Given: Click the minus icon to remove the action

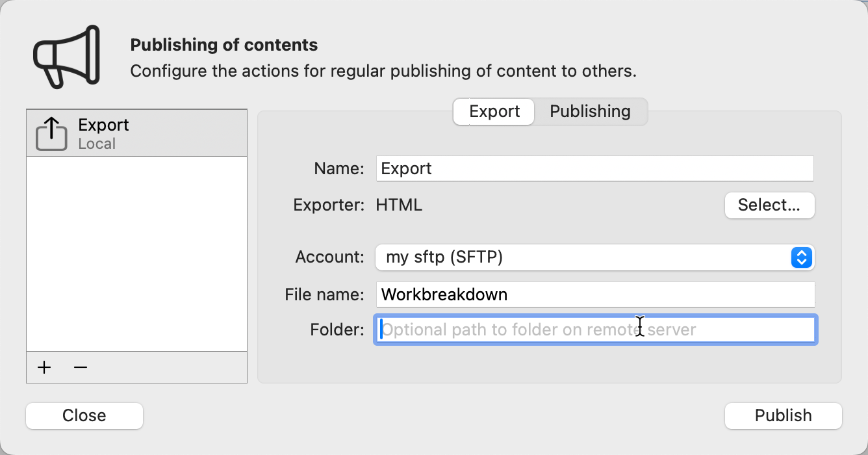Looking at the screenshot, I should pos(80,367).
